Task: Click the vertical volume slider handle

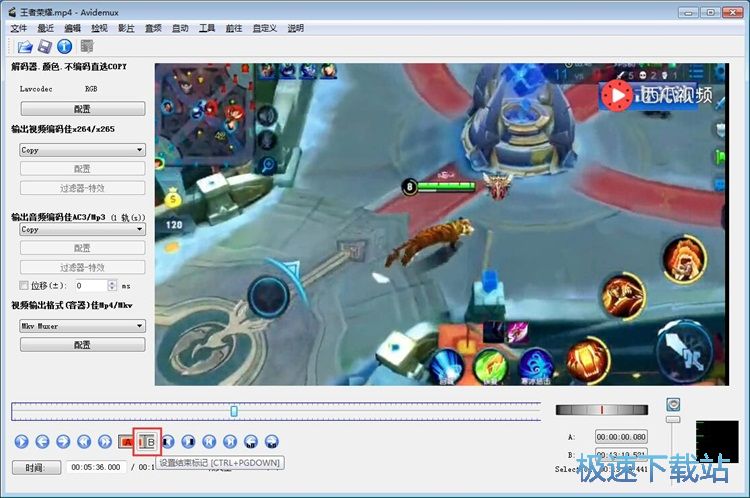Action: (673, 420)
